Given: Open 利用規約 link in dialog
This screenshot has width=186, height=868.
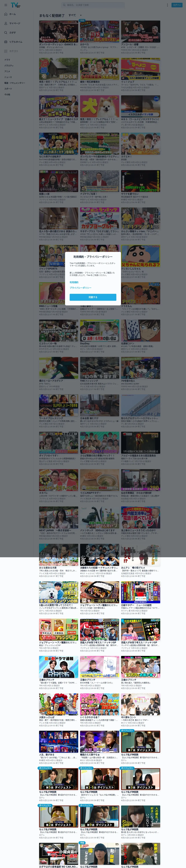Looking at the screenshot, I should (74, 282).
